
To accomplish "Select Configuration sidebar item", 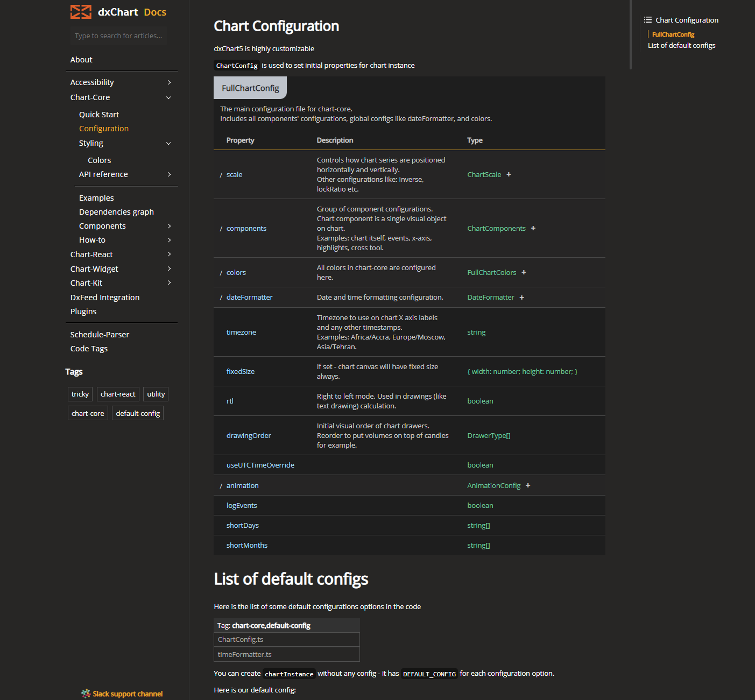I will 104,129.
